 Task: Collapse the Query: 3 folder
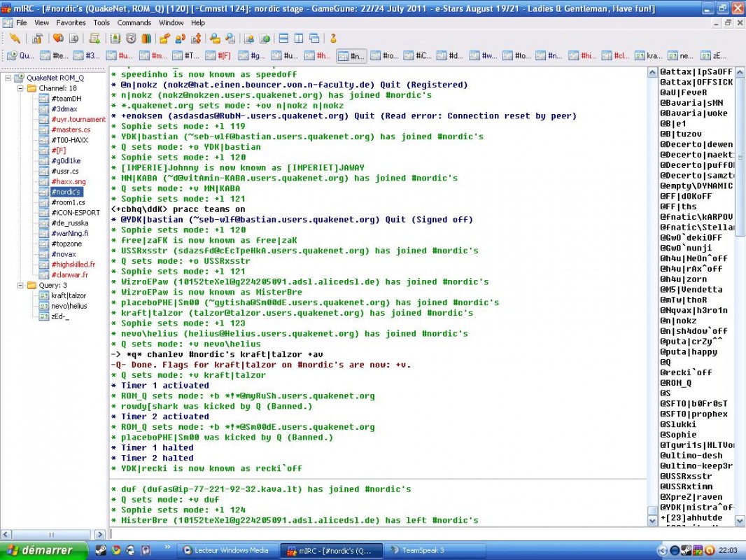click(19, 286)
